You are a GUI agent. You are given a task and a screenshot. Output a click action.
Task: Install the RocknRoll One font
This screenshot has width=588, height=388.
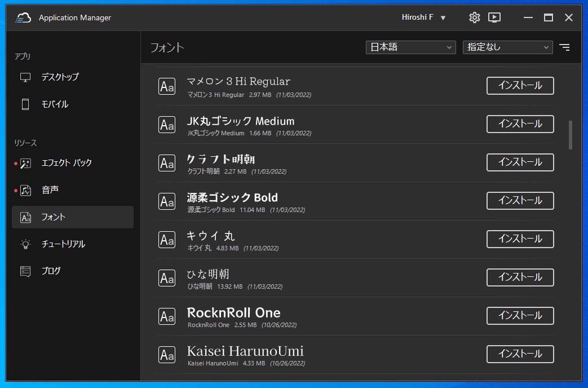[520, 316]
